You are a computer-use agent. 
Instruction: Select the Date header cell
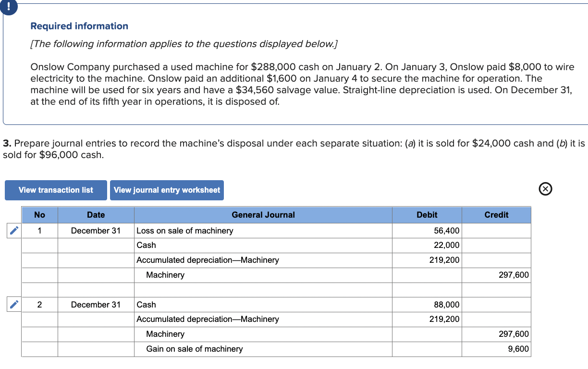[96, 215]
